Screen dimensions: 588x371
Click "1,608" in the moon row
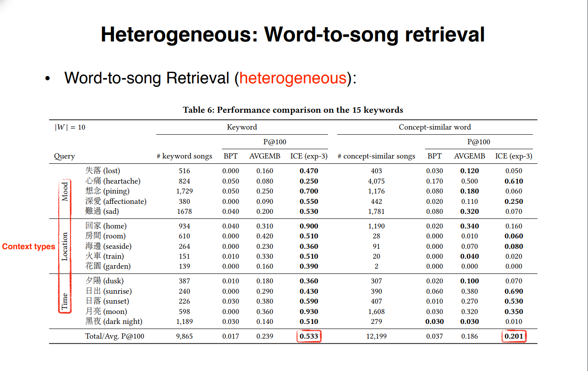[x=376, y=311]
